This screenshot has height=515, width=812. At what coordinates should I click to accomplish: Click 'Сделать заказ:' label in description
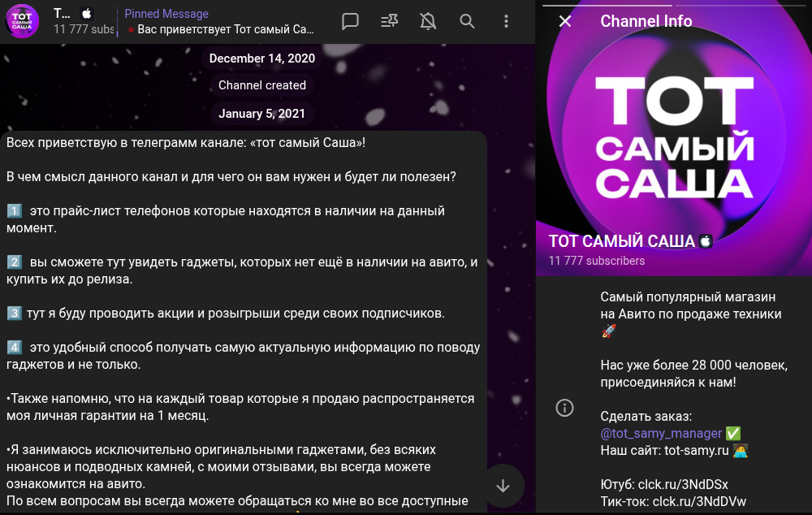pos(646,416)
